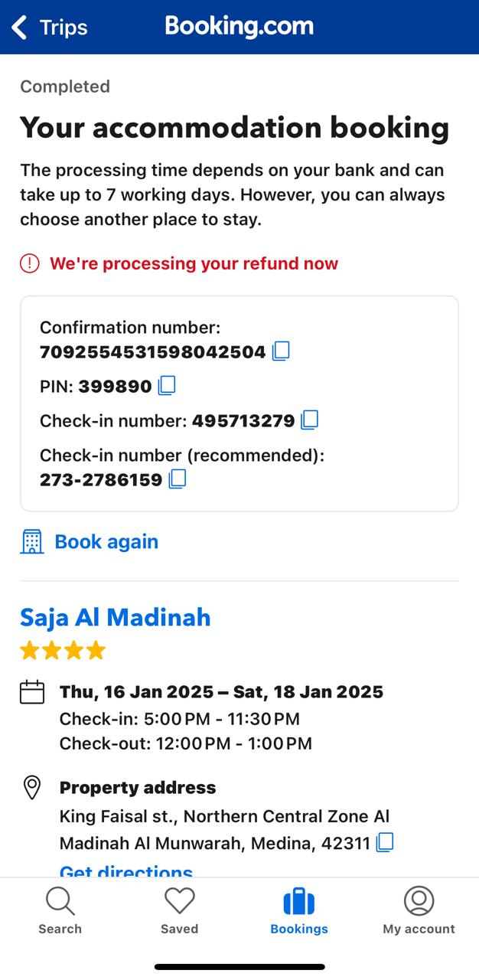Screen dimensions: 479x980
Task: Copy the recommended check-in number
Action: [177, 479]
